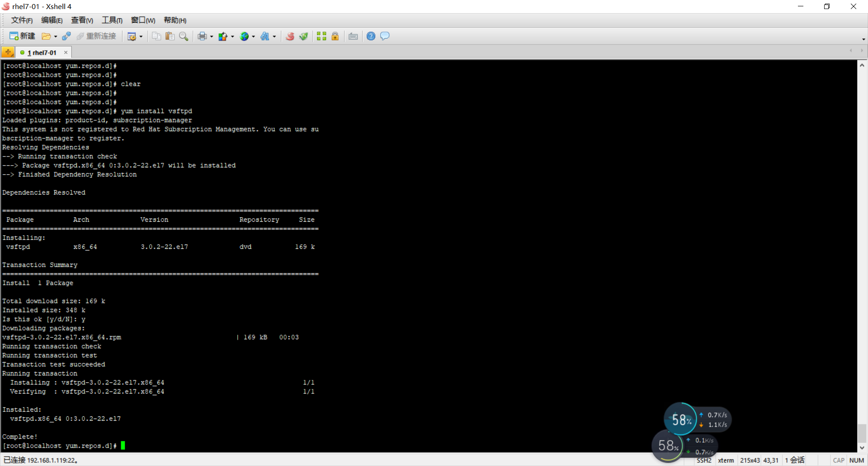Expand the printer dropdown arrow
868x466 pixels.
point(212,37)
